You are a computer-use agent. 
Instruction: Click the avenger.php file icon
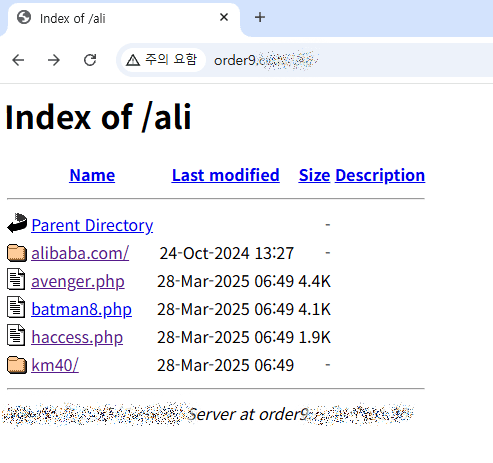pyautogui.click(x=16, y=279)
